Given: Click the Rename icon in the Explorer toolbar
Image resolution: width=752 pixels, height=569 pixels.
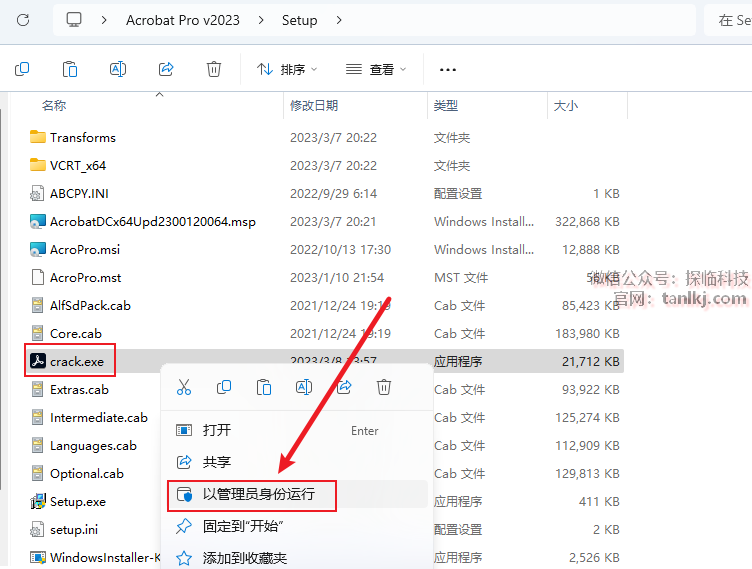Looking at the screenshot, I should (x=118, y=69).
